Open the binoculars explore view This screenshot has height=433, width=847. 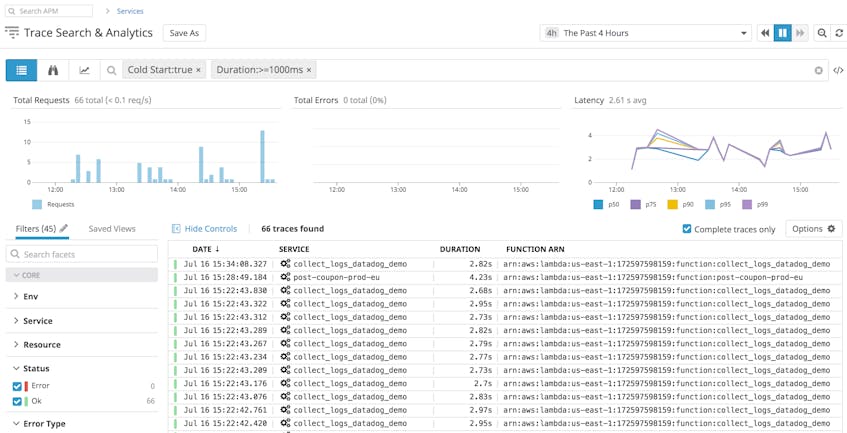pos(53,70)
